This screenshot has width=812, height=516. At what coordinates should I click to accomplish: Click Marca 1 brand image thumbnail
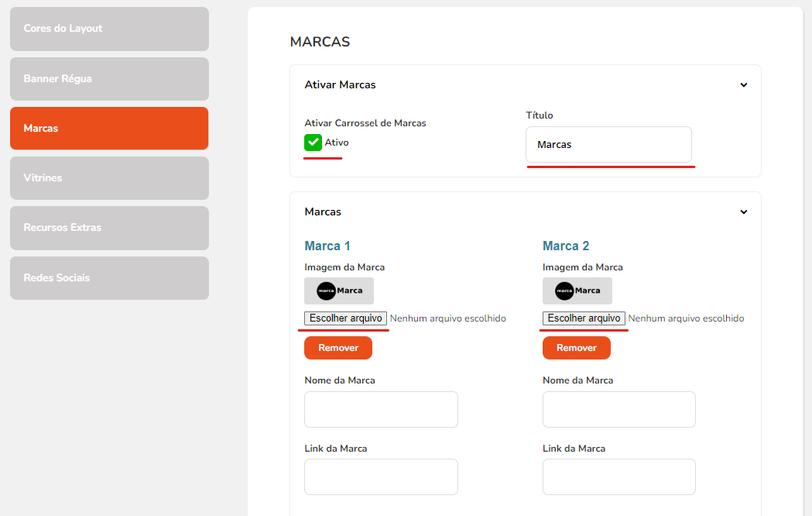(x=339, y=291)
